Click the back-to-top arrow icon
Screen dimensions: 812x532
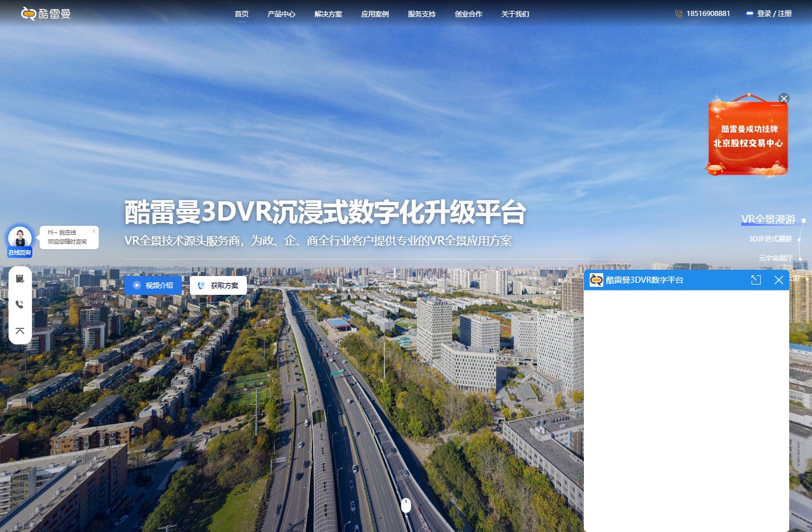20,331
